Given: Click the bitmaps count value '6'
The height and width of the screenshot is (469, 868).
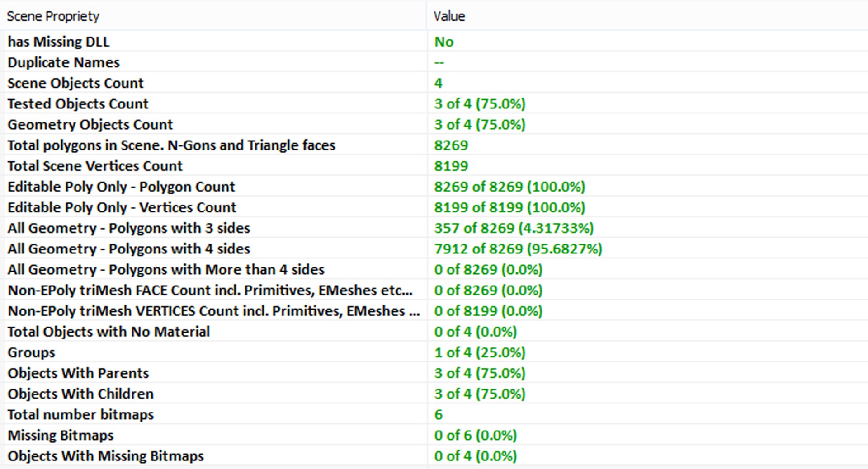Looking at the screenshot, I should point(438,415).
